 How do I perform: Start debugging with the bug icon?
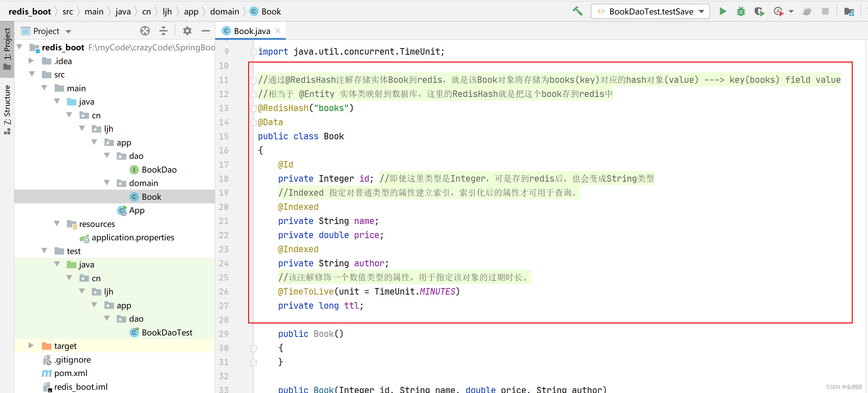click(741, 11)
